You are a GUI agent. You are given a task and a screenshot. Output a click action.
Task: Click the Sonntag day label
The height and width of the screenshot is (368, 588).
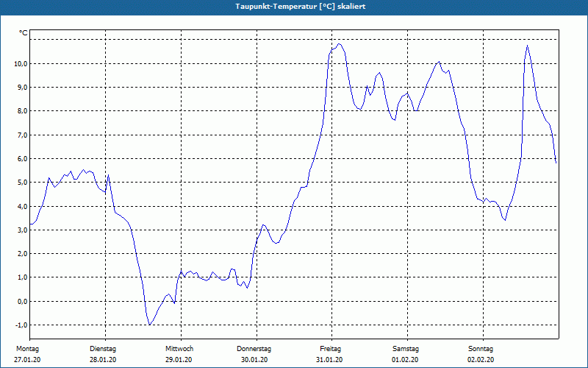point(481,349)
